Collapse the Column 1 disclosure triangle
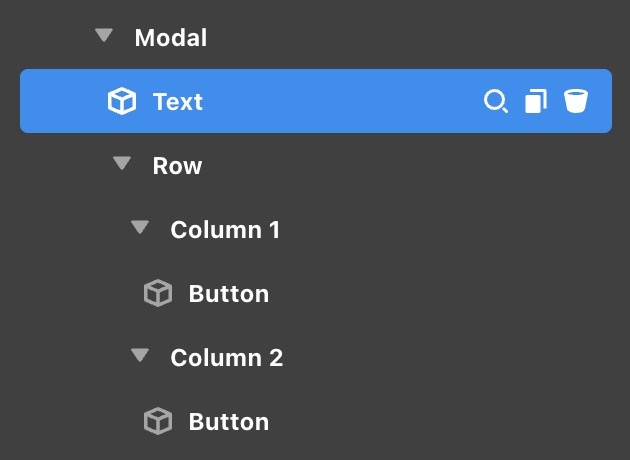 pos(140,228)
